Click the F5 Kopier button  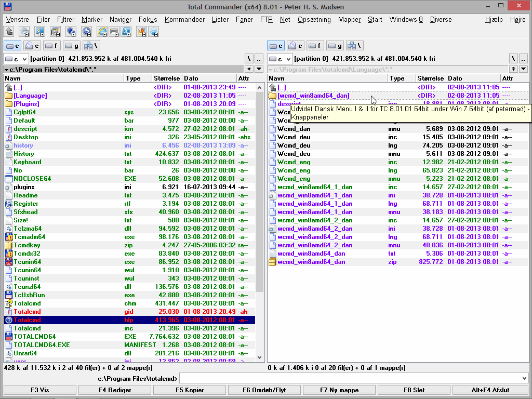(x=190, y=390)
